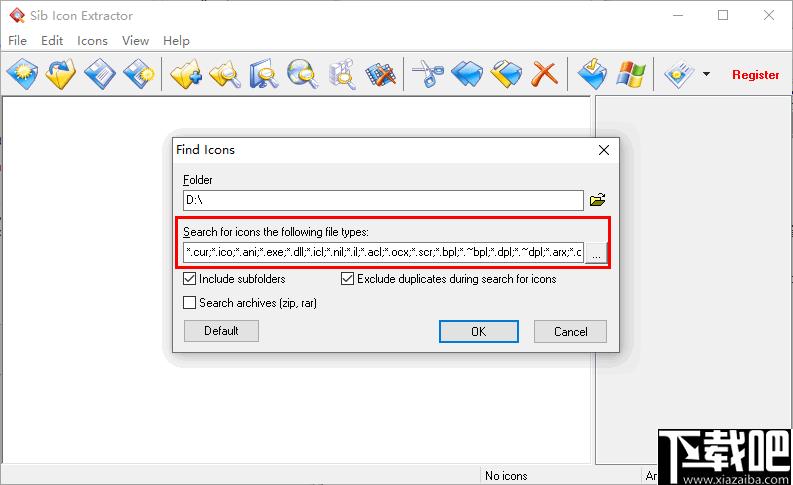Click the Save floppy disk toolbar icon

(x=100, y=74)
